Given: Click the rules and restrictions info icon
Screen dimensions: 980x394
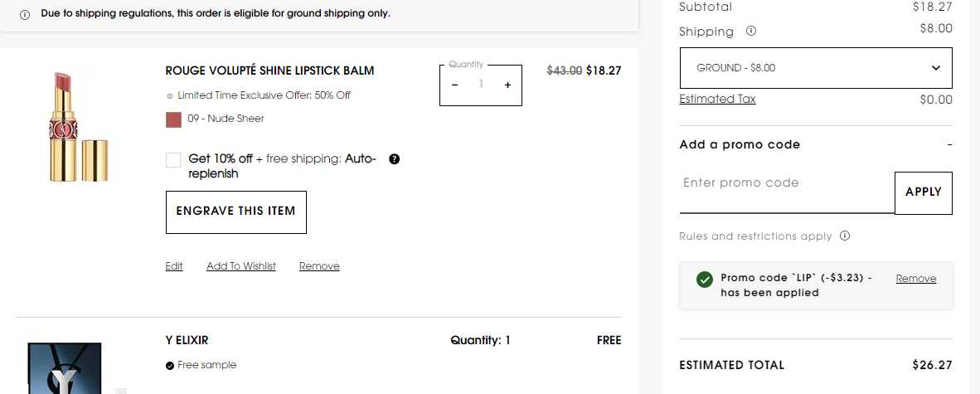Looking at the screenshot, I should 845,236.
